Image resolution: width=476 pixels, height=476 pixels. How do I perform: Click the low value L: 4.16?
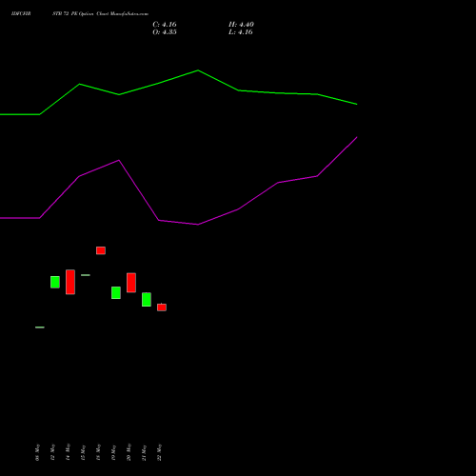[241, 32]
